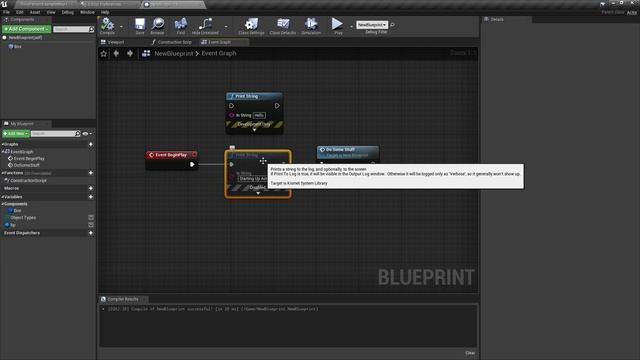Click top Print String input exec pin
Image resolution: width=640 pixels, height=360 pixels.
(231, 106)
